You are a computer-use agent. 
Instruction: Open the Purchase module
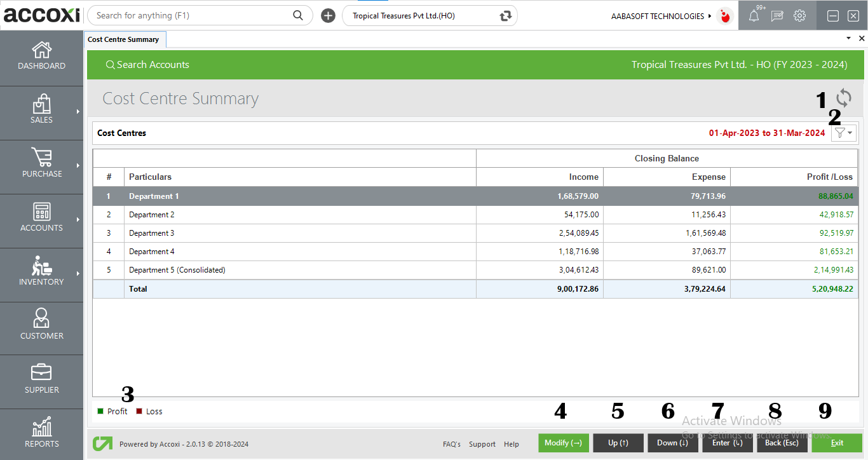41,165
